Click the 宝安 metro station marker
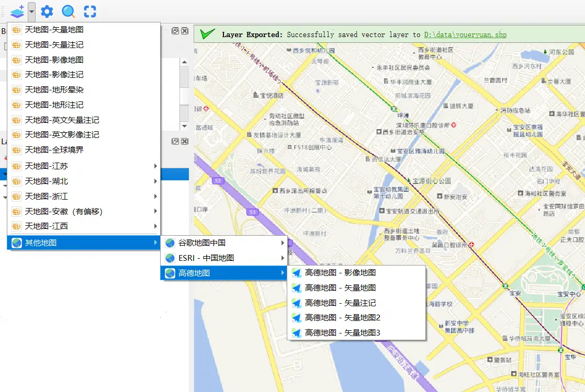The width and height of the screenshot is (585, 392). [505, 286]
